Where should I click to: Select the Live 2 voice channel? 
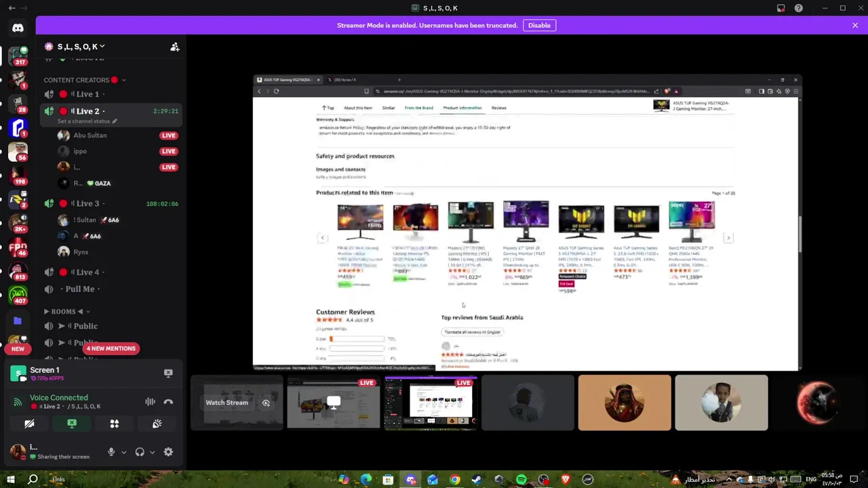point(112,111)
